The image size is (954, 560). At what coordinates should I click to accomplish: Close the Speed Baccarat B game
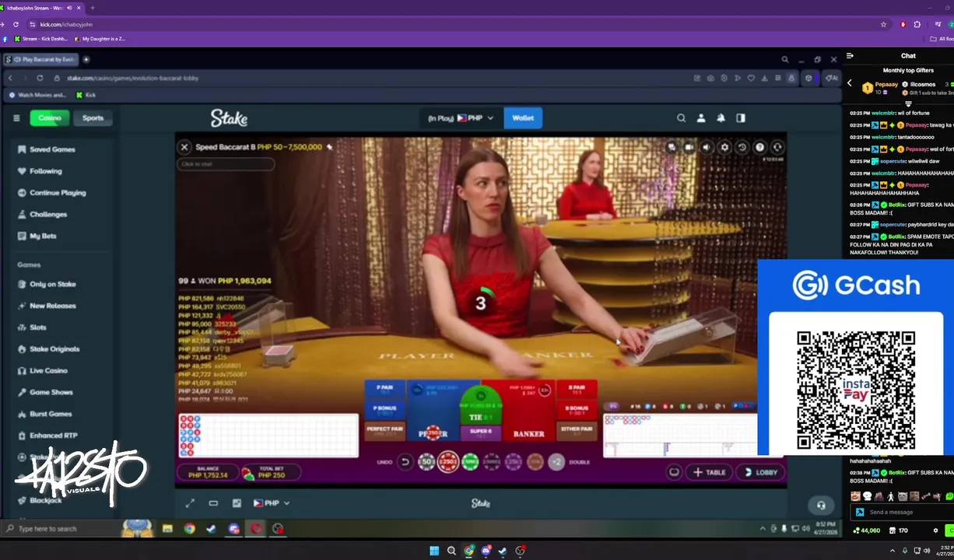click(184, 147)
